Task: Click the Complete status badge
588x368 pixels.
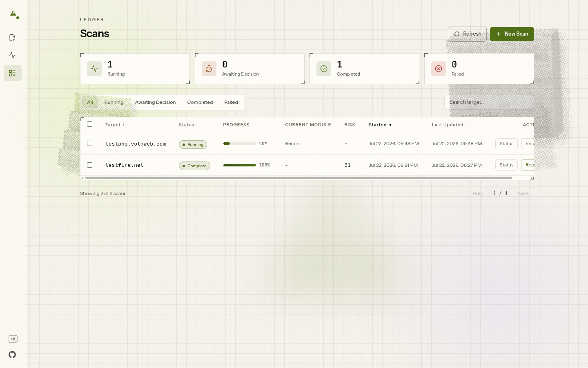Action: click(194, 166)
